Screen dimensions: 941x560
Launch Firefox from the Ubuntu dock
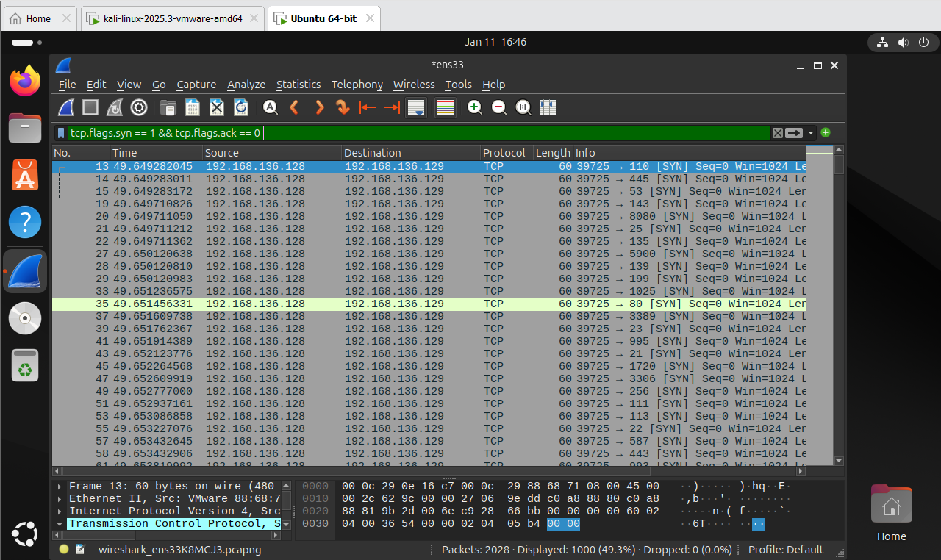(x=25, y=80)
